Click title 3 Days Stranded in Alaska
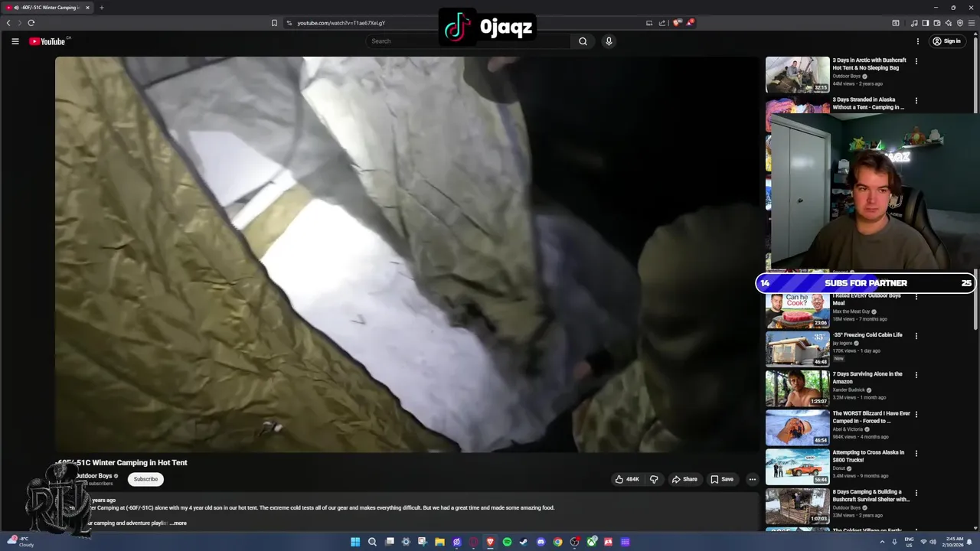 868,103
